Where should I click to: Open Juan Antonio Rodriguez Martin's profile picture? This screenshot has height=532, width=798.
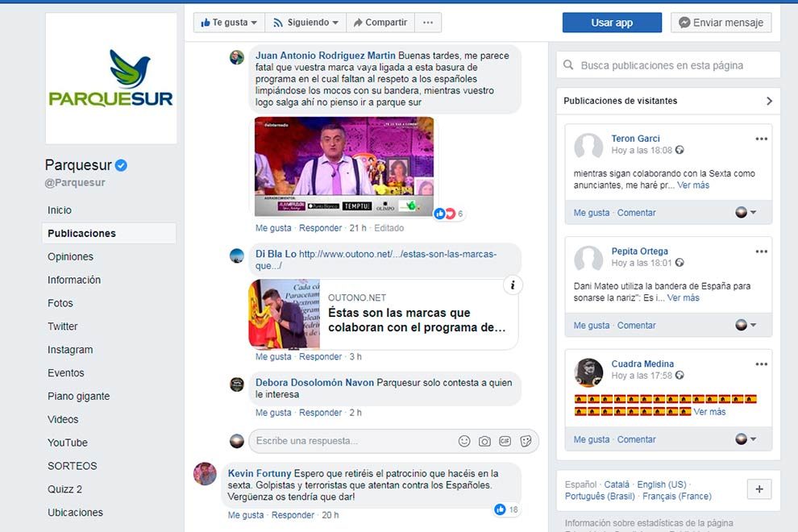237,57
